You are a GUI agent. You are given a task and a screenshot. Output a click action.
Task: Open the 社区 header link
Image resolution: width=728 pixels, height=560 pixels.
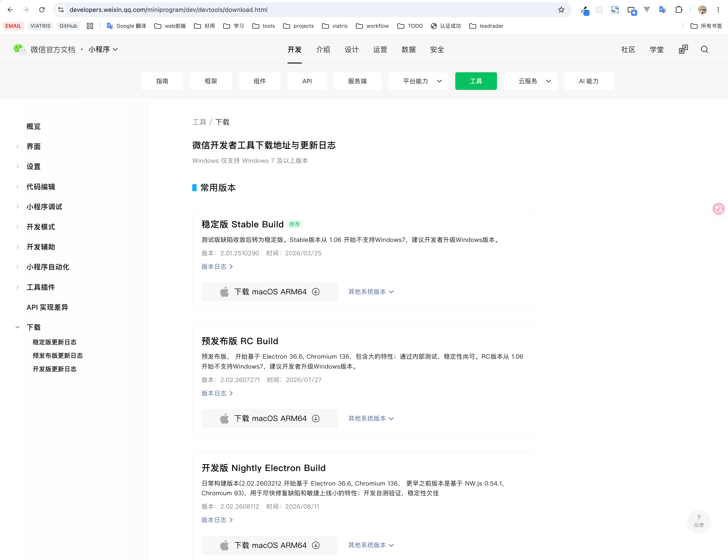tap(628, 50)
